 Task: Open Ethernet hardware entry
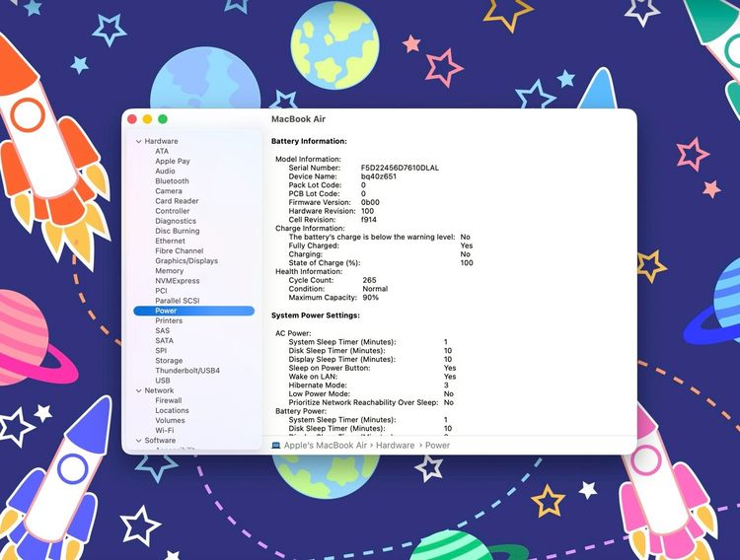pyautogui.click(x=171, y=241)
